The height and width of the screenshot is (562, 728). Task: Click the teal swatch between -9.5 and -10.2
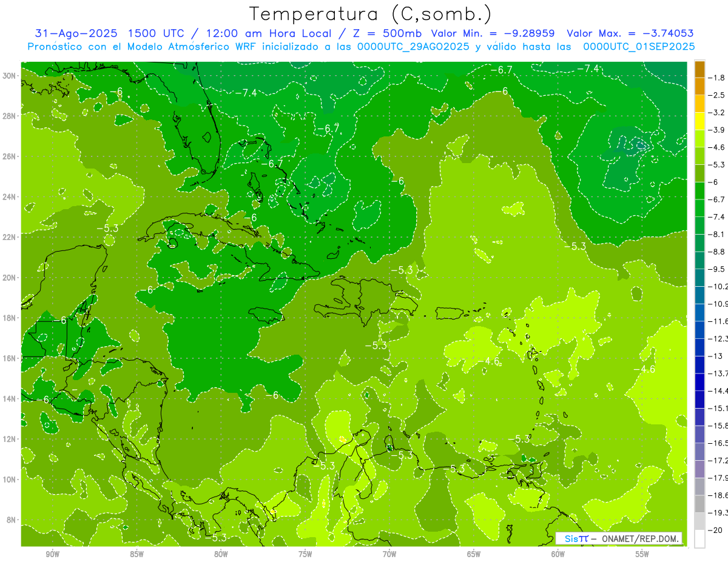[699, 278]
